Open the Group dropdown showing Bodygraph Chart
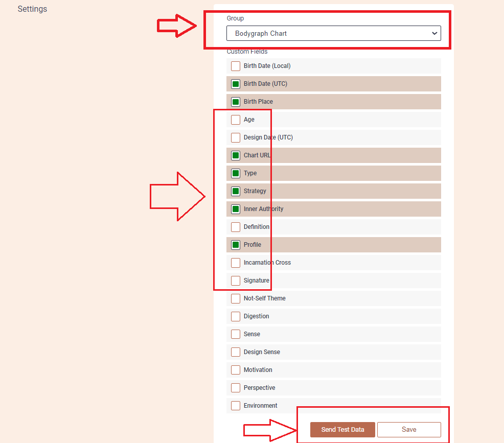Viewport: 504px width, 443px height. (x=334, y=33)
